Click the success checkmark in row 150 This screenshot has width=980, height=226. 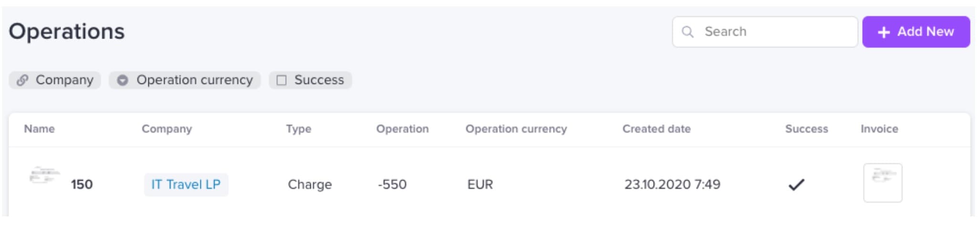[796, 185]
